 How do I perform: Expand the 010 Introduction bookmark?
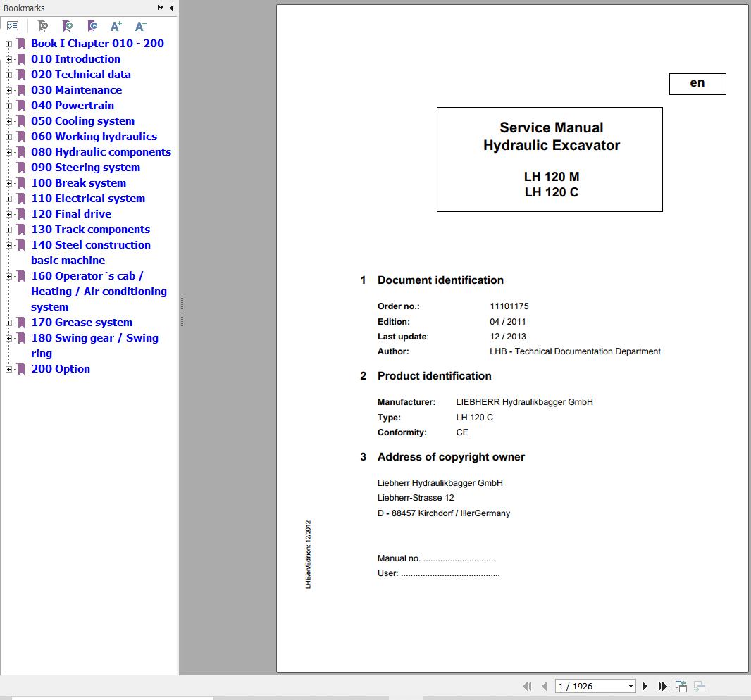click(x=8, y=59)
